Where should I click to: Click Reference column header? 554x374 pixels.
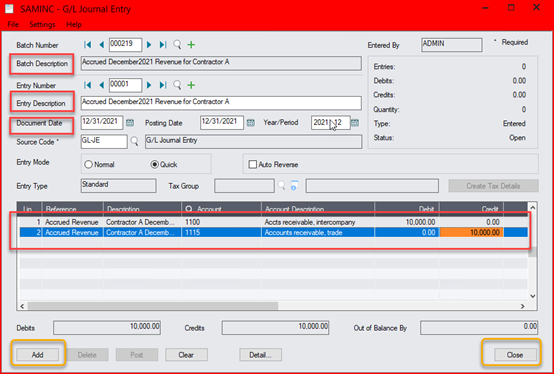tap(72, 209)
